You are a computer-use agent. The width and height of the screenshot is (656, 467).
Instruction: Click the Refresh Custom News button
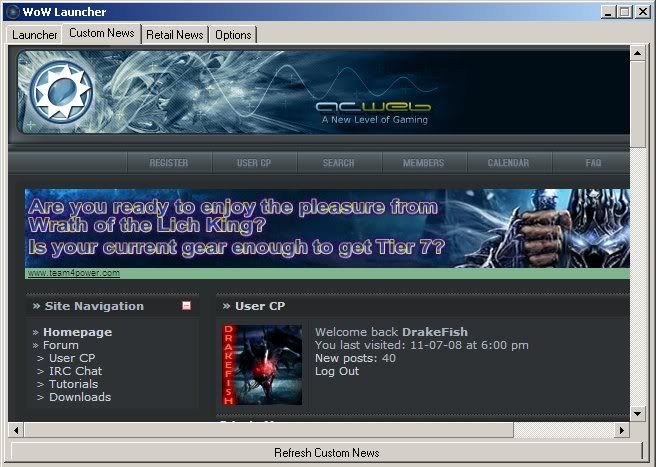(326, 453)
